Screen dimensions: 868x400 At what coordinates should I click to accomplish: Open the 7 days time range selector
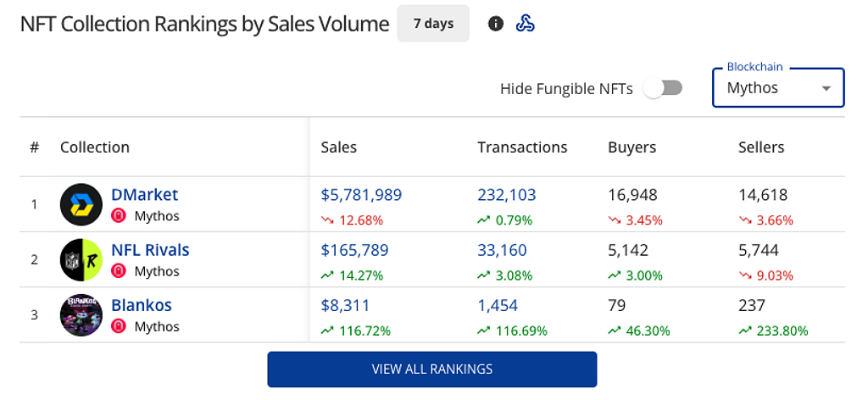(433, 24)
